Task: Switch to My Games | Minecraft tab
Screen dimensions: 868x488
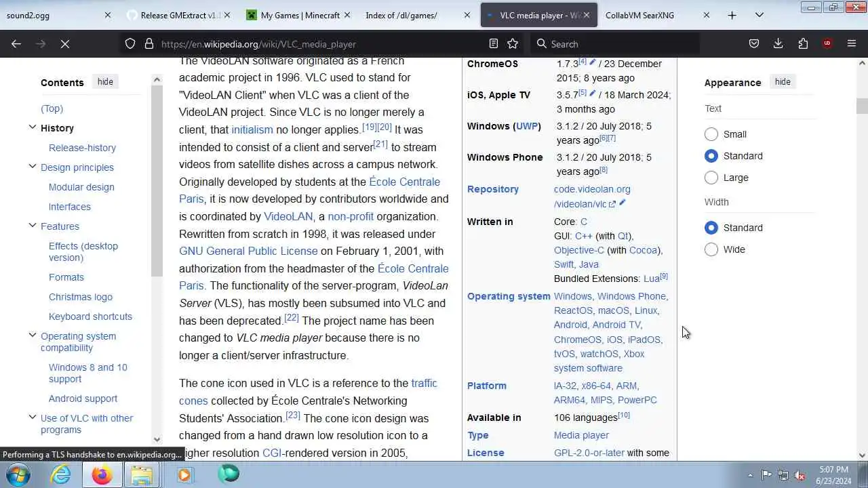Action: 298,15
